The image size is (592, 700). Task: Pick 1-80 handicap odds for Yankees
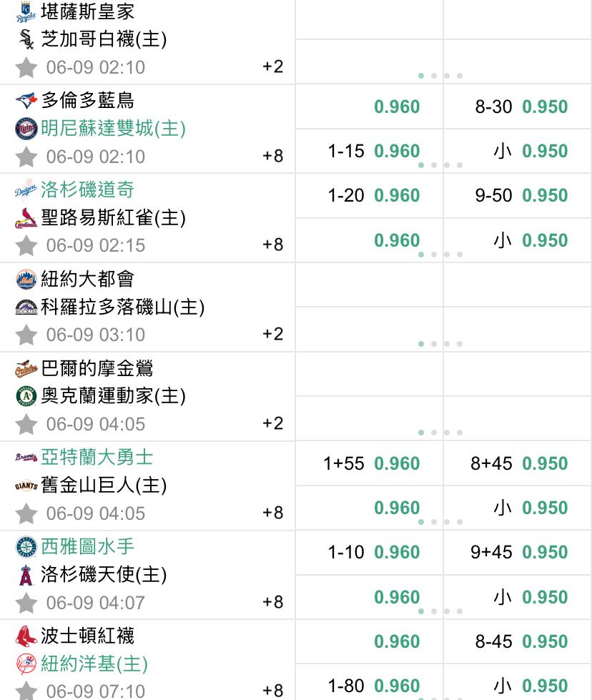click(x=374, y=686)
